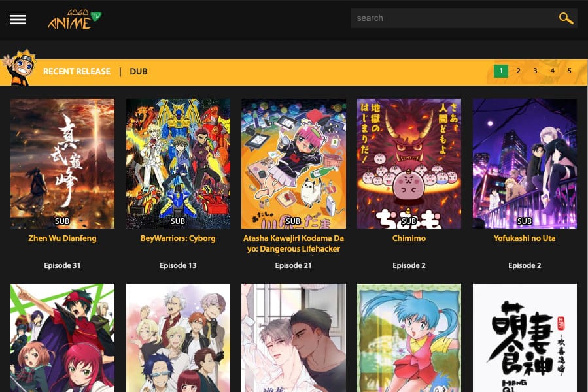Go to page 2
Image resolution: width=588 pixels, height=392 pixels.
coord(518,71)
